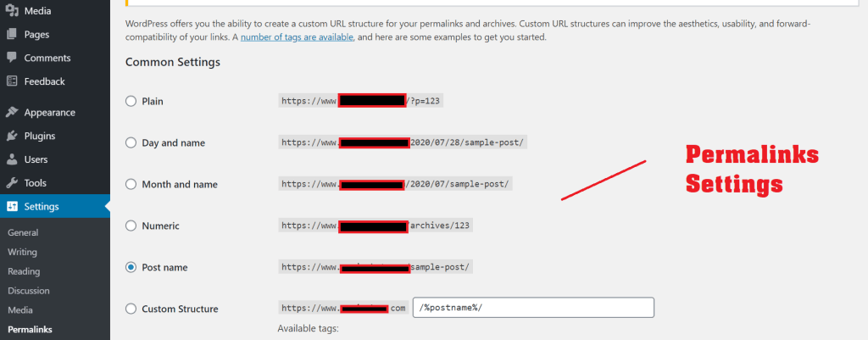Click the custom structure /%postname%/ text field
Viewport: 868px width, 340px height.
click(533, 307)
